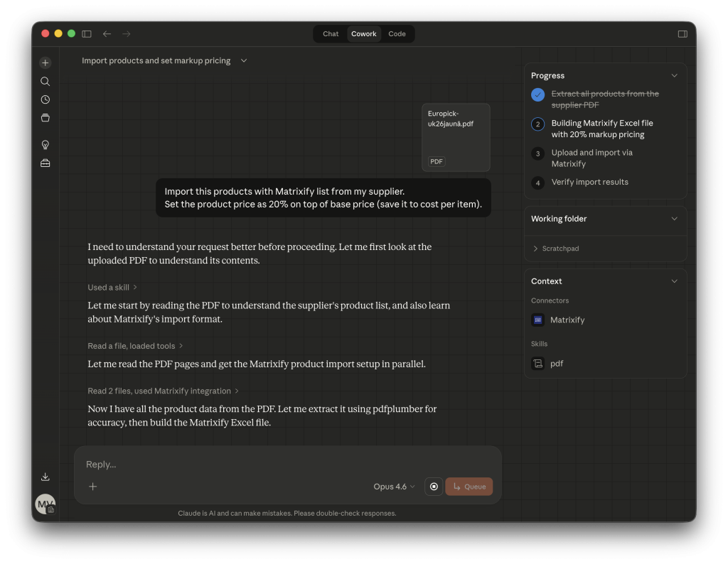View chat history via the clock icon
The height and width of the screenshot is (564, 728).
45,99
